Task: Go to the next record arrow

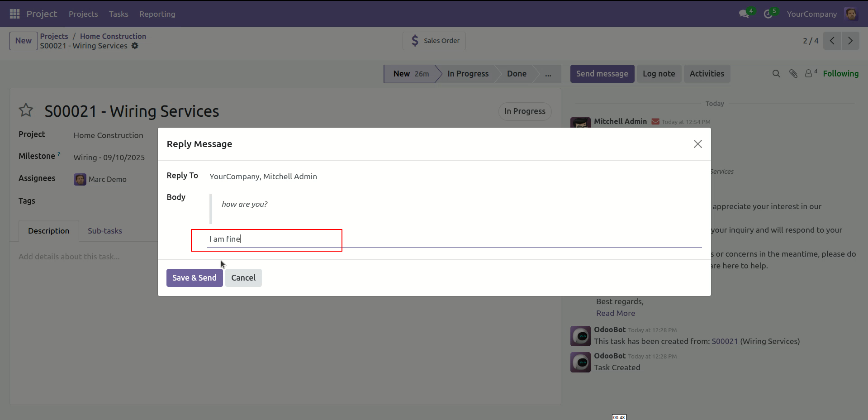Action: point(850,41)
